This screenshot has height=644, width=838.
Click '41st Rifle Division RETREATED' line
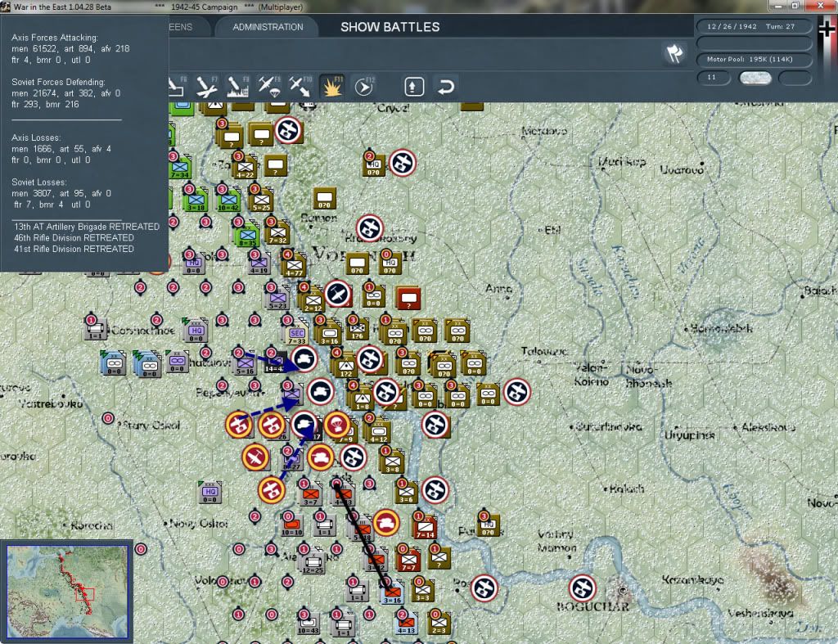pyautogui.click(x=74, y=249)
